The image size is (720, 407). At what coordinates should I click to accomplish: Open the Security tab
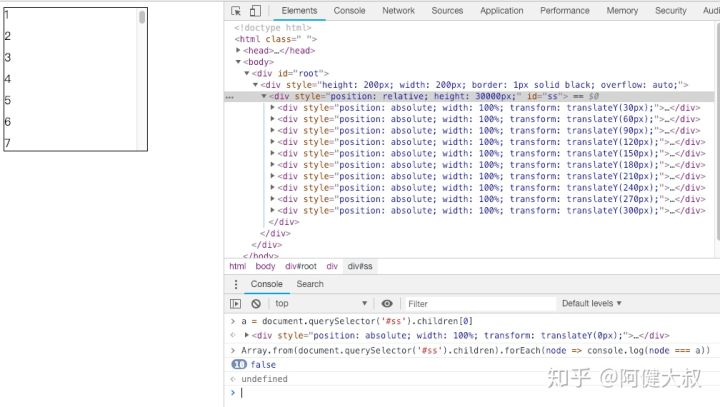pos(670,11)
